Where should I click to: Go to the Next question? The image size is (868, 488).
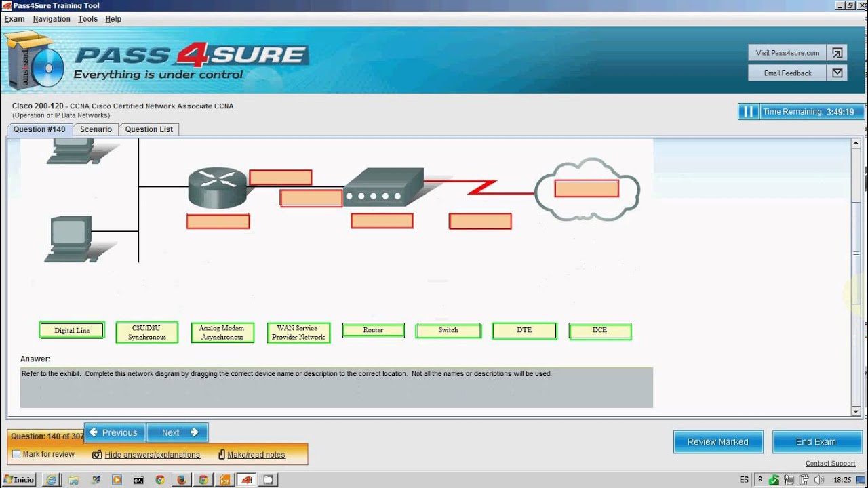(x=178, y=432)
